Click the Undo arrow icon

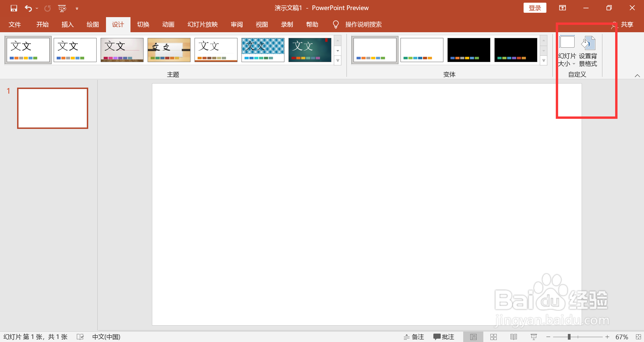[28, 8]
